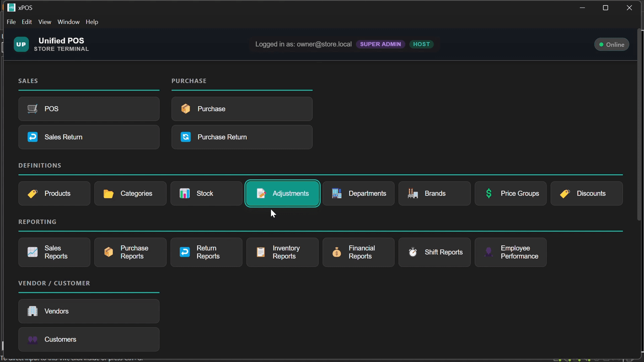Open the Customers list
The width and height of the screenshot is (644, 362).
click(x=89, y=340)
